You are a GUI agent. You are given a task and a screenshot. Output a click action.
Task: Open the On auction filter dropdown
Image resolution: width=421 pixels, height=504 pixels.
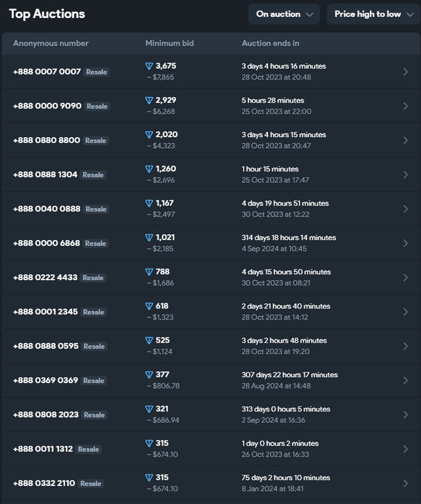pos(284,14)
